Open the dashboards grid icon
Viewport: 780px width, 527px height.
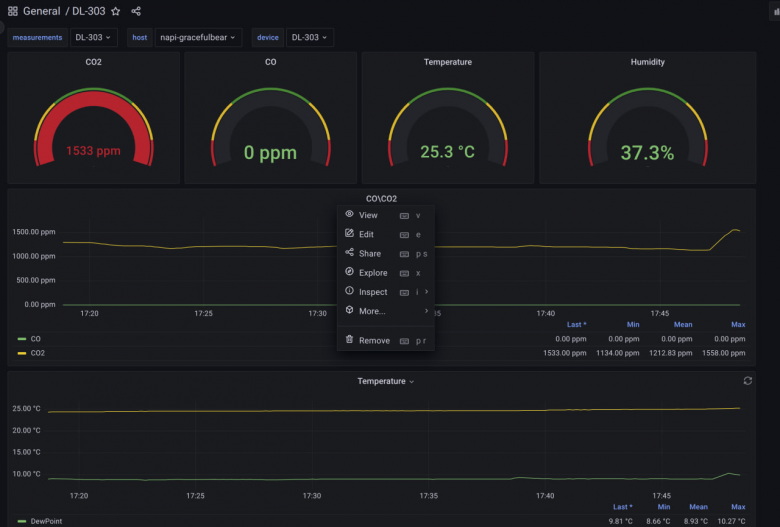[13, 11]
